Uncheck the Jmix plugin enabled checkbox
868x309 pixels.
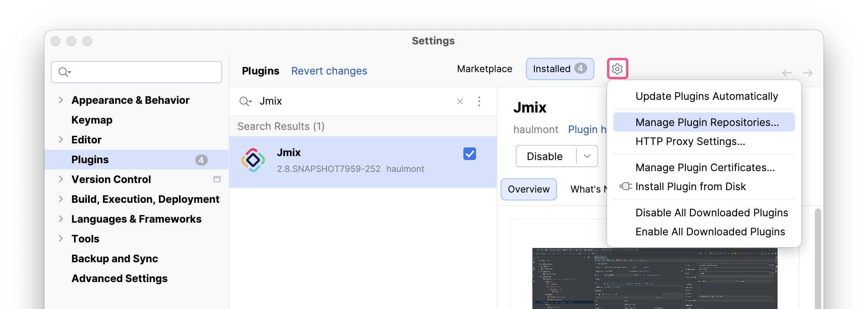pyautogui.click(x=470, y=154)
